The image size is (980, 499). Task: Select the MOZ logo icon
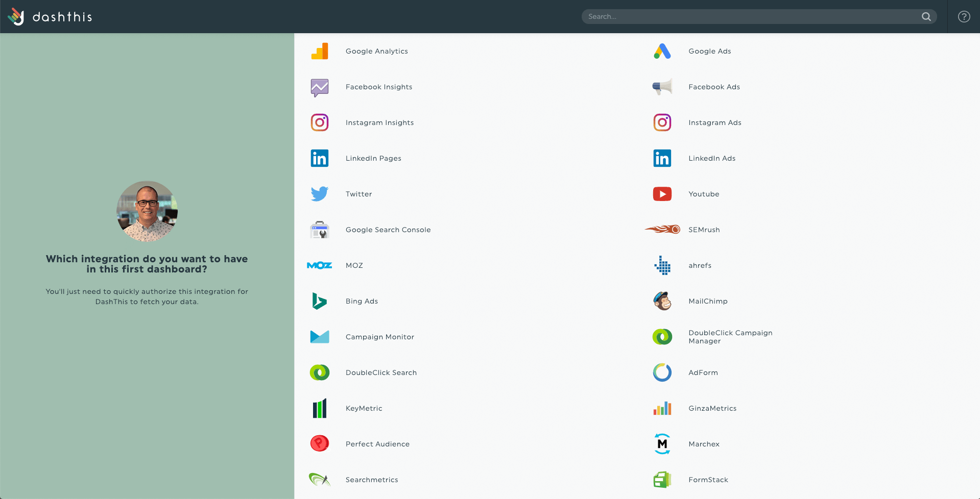click(x=320, y=265)
